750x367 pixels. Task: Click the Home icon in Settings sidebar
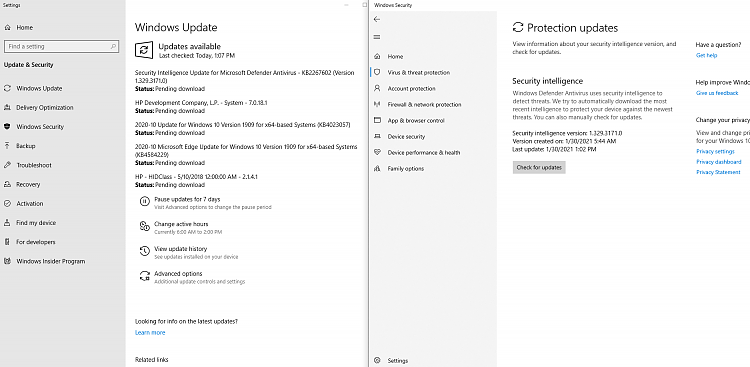click(x=7, y=28)
